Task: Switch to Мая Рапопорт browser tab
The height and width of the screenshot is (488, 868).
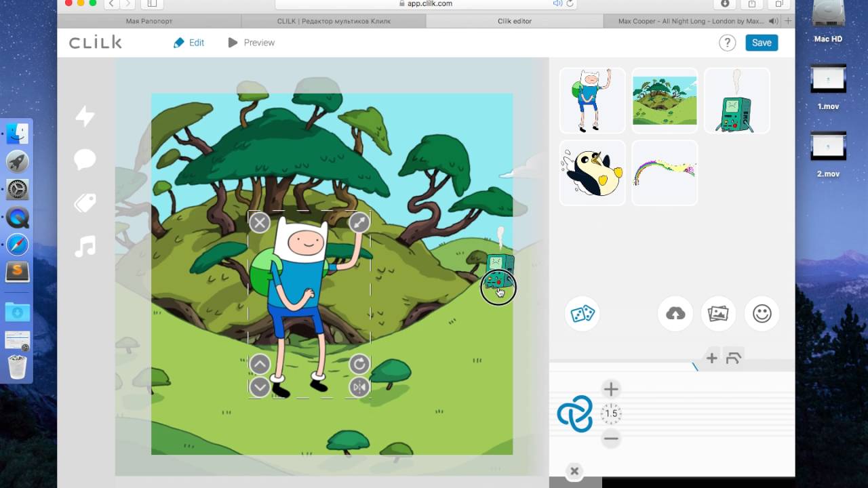Action: 149,21
